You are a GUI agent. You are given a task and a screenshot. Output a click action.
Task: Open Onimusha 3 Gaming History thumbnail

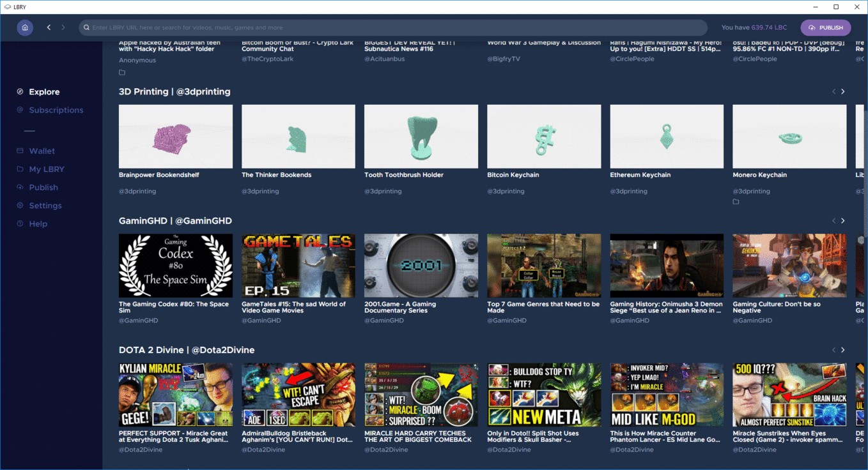[667, 266]
